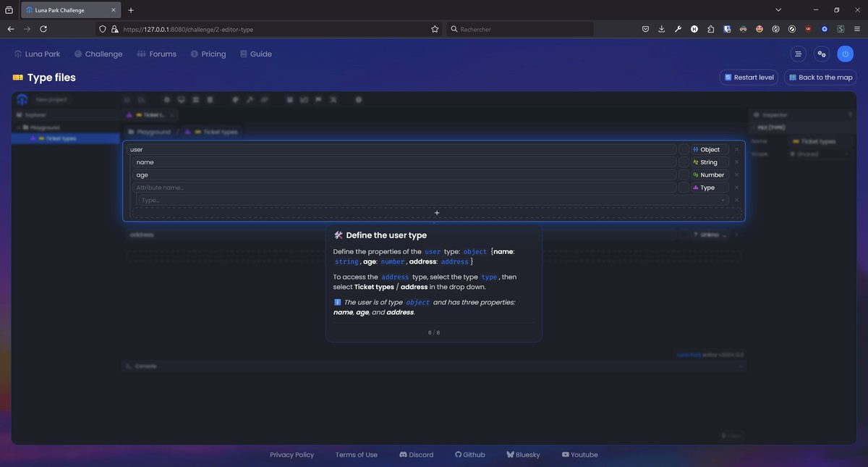Open a new Firefox tab
The image size is (868, 467).
pyautogui.click(x=131, y=10)
